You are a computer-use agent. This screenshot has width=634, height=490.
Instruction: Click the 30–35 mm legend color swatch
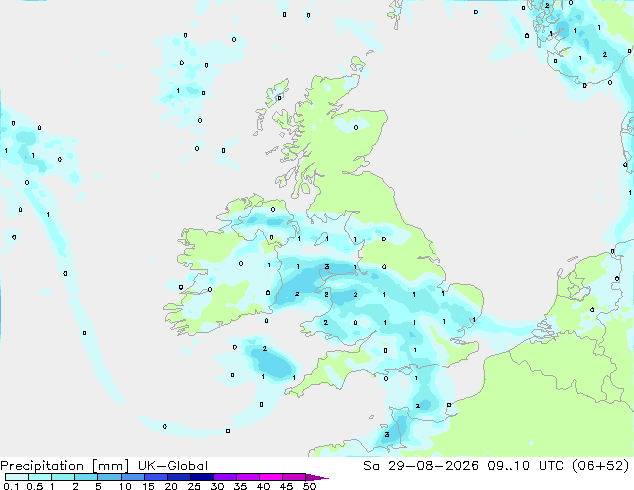click(225, 477)
